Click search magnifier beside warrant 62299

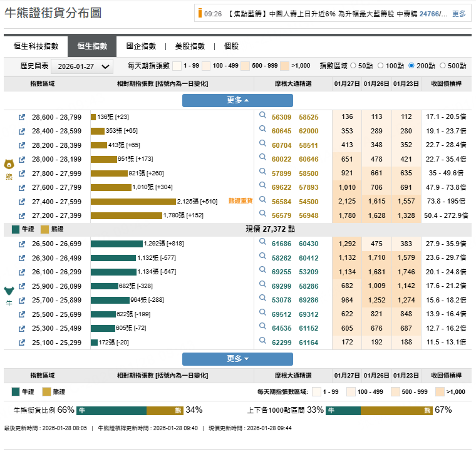pos(263,343)
